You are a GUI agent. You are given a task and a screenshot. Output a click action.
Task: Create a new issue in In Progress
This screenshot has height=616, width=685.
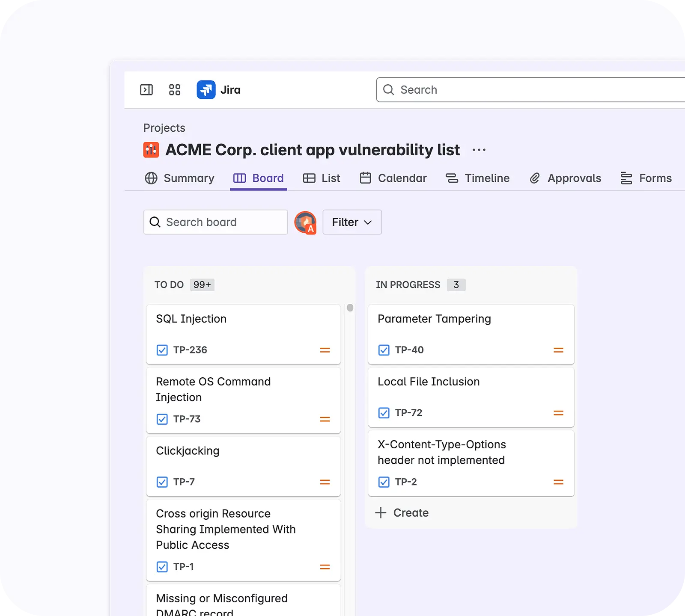(x=402, y=512)
